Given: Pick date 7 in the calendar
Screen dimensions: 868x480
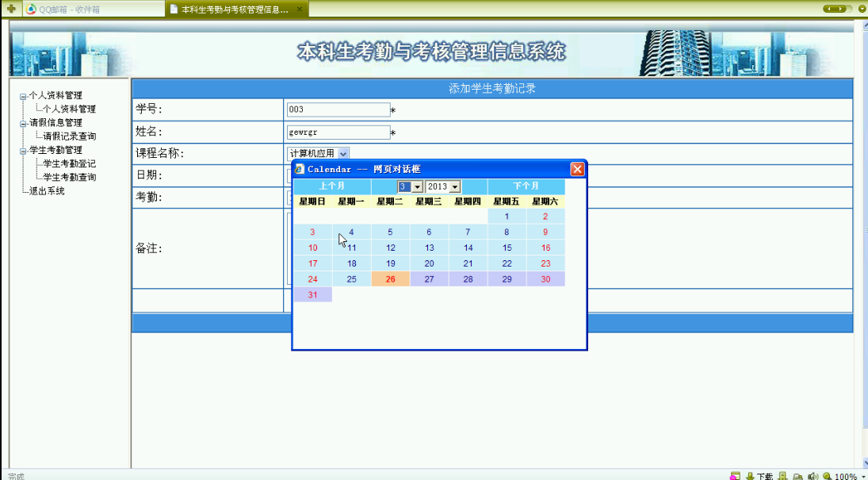Looking at the screenshot, I should [x=468, y=232].
